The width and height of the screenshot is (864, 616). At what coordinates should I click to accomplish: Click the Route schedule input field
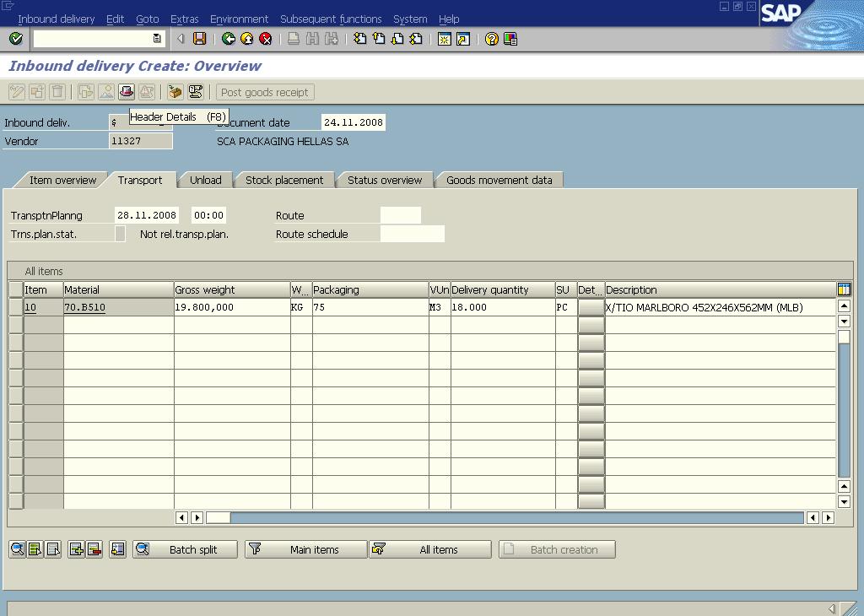[x=412, y=234]
